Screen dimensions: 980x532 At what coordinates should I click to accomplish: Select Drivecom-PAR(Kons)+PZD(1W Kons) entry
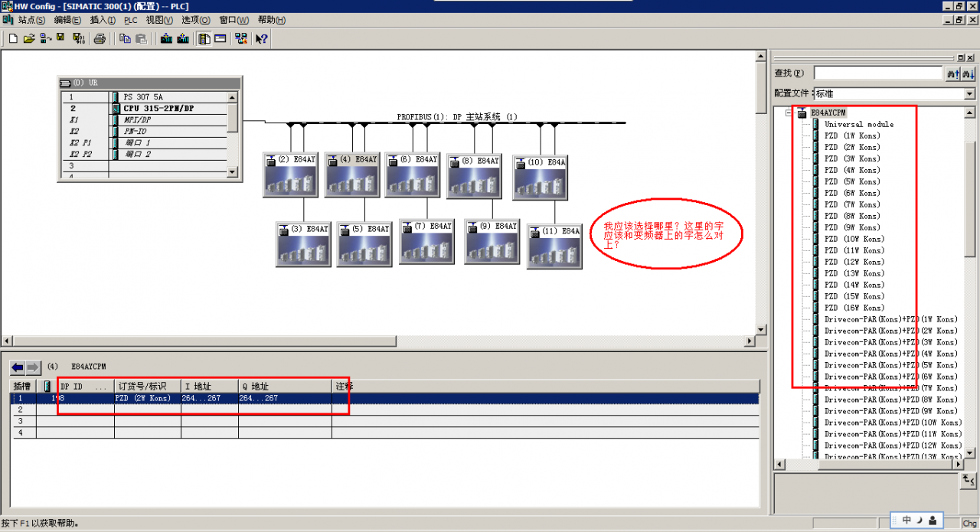tap(891, 319)
